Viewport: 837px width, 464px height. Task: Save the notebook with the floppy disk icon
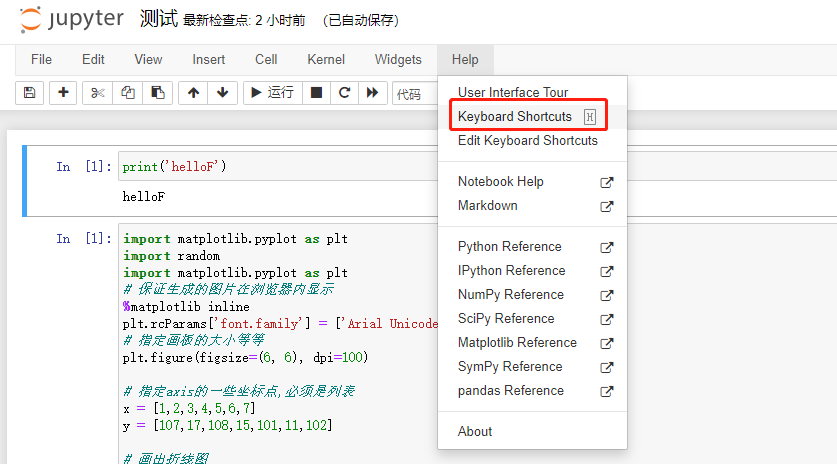click(x=29, y=93)
